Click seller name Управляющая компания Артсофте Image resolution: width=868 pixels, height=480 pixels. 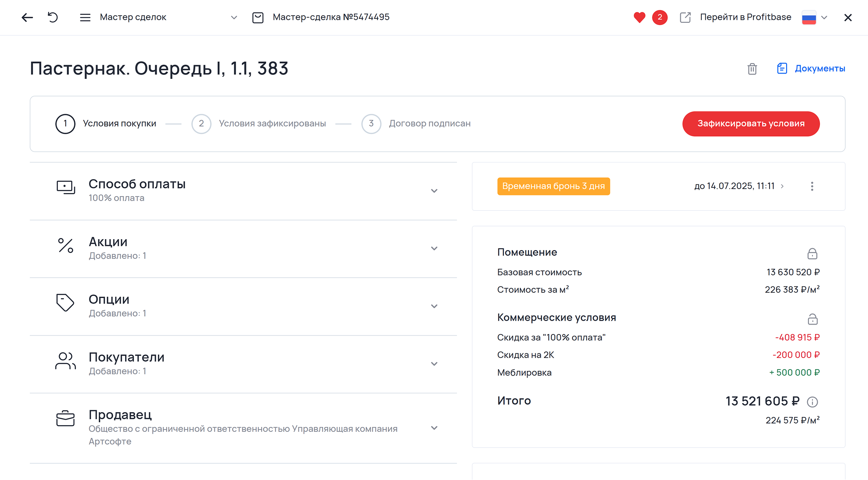tap(243, 435)
